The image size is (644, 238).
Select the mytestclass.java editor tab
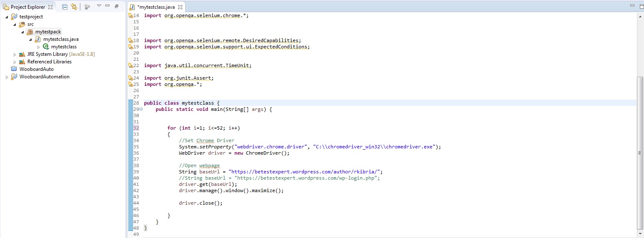pos(153,7)
